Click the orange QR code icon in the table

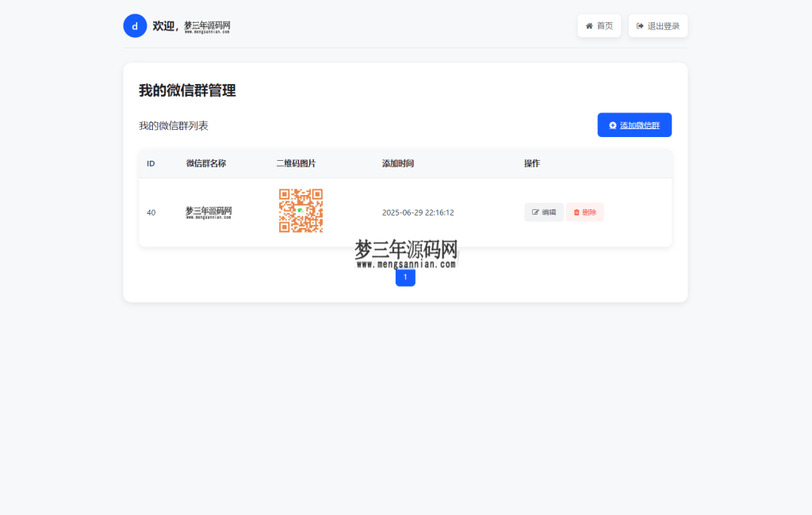click(x=301, y=211)
